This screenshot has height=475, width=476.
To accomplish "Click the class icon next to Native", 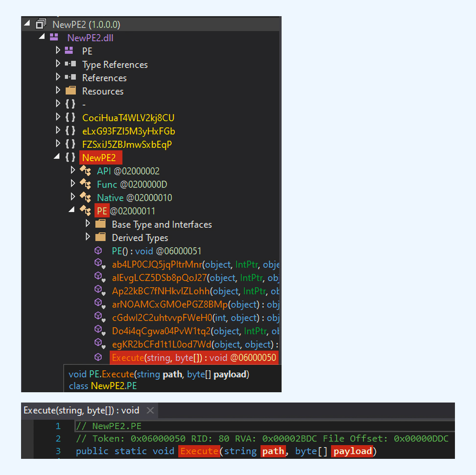I will 85,197.
